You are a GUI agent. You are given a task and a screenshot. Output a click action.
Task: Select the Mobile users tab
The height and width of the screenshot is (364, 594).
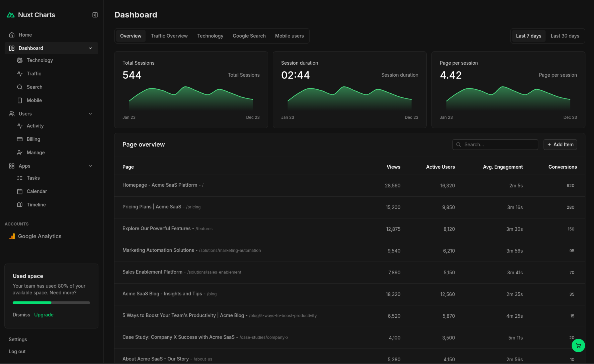point(289,36)
